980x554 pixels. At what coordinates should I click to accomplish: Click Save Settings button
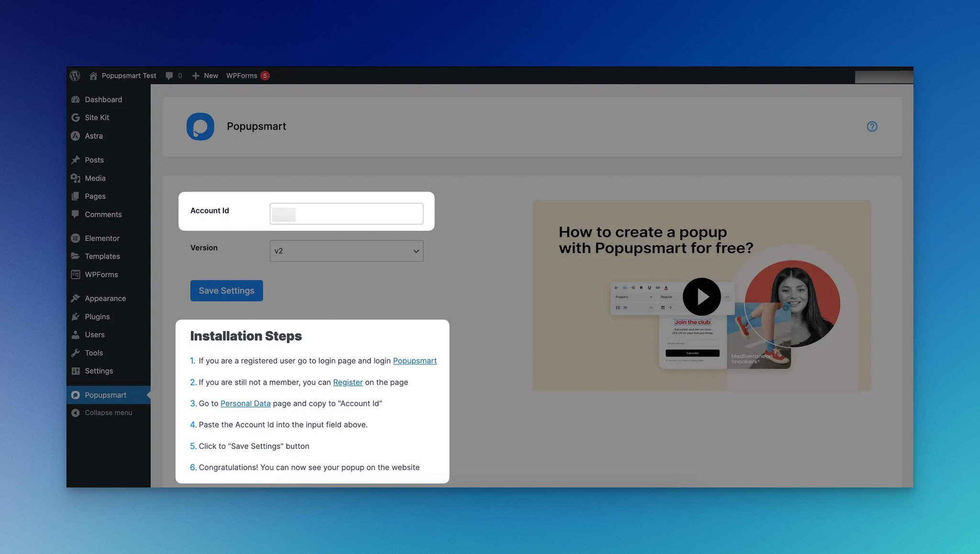pos(226,290)
